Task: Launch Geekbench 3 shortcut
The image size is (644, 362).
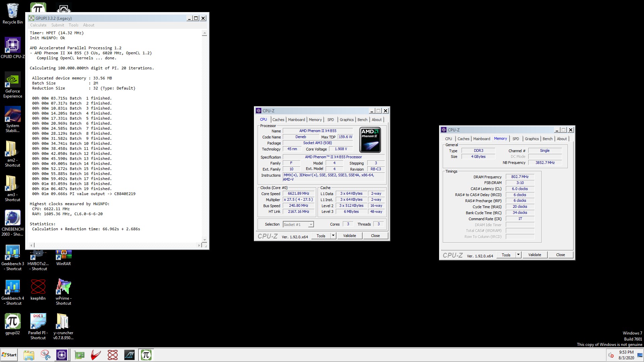Action: point(12,257)
